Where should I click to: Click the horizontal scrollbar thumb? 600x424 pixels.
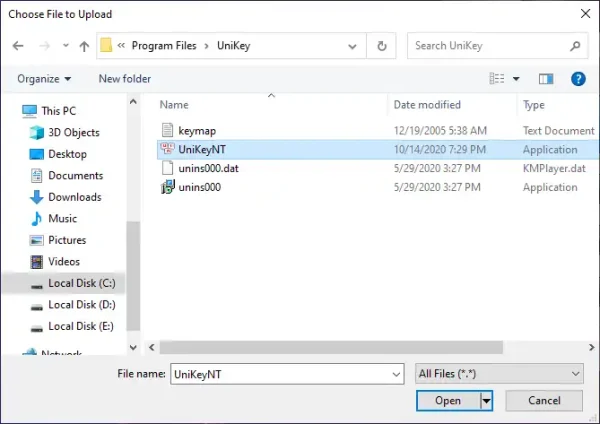tap(331, 347)
